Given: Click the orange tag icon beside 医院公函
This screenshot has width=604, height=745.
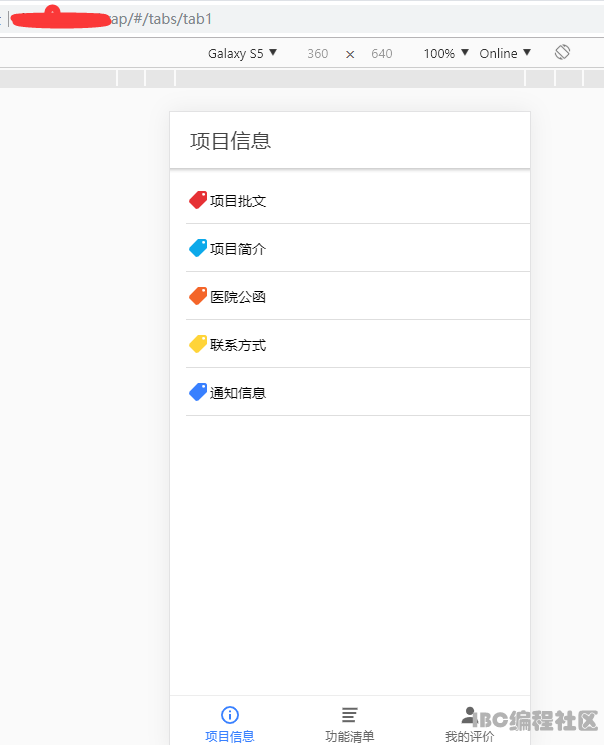Looking at the screenshot, I should pyautogui.click(x=198, y=296).
